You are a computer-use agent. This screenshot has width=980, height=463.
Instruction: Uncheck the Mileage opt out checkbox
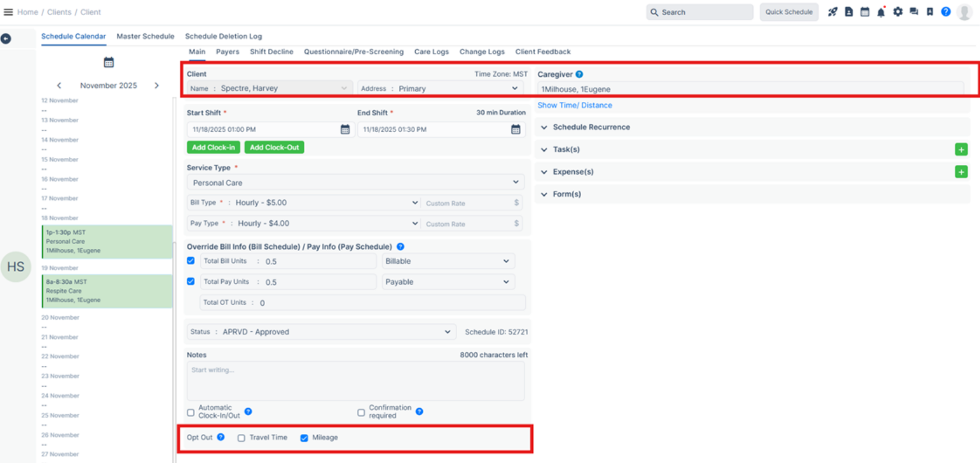(x=304, y=438)
